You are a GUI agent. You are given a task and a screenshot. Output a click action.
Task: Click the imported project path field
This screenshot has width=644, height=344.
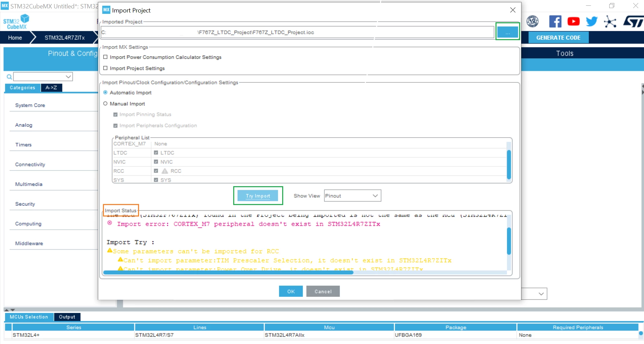[297, 32]
